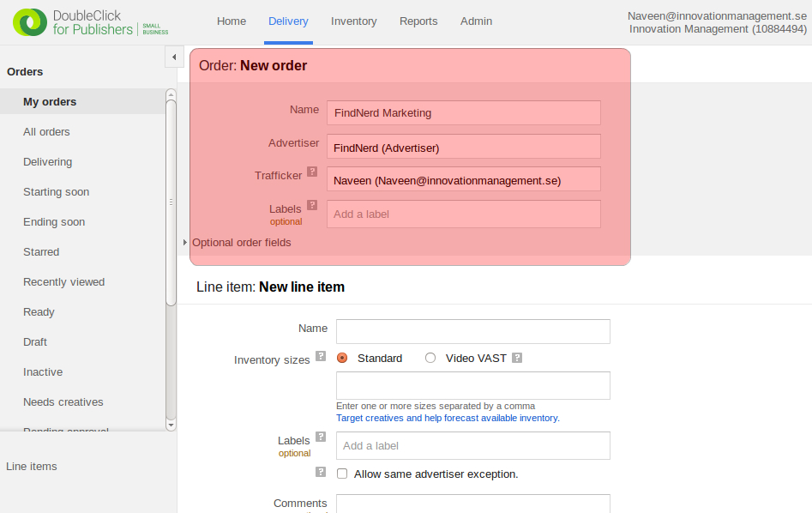Image resolution: width=812 pixels, height=513 pixels.
Task: Open the Advertiser field FindNerd (Advertiser)
Action: pyautogui.click(x=464, y=147)
